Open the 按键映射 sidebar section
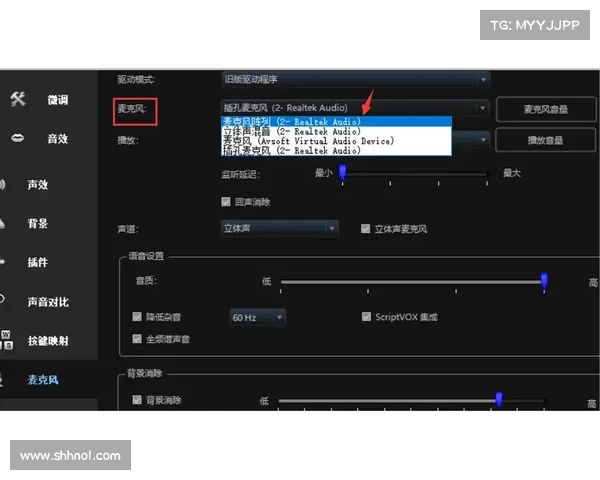This screenshot has width=600, height=480. coord(48,341)
